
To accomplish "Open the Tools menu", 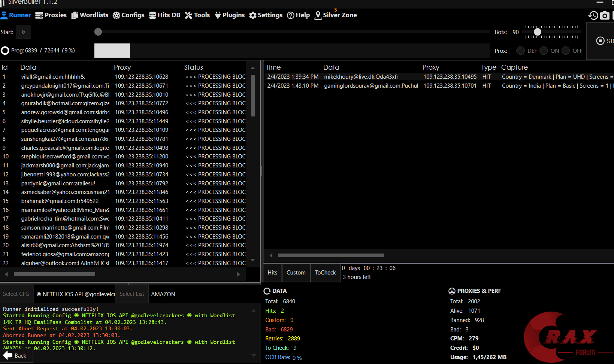I will pyautogui.click(x=202, y=15).
